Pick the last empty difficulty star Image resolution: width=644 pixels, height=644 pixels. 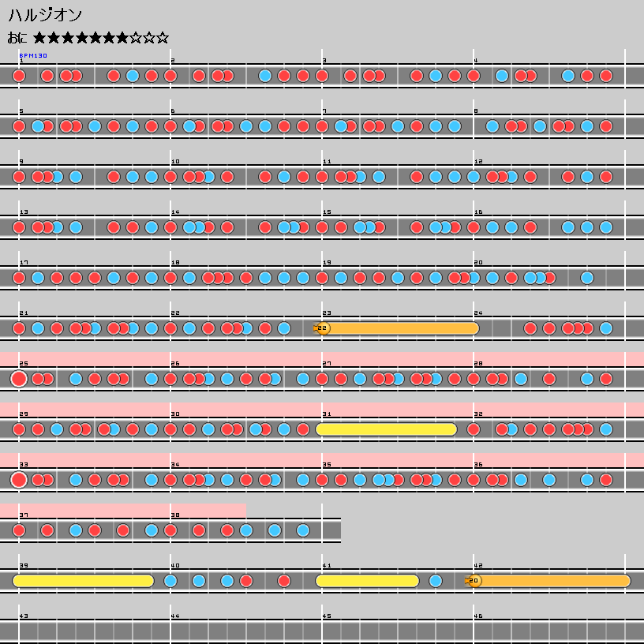click(x=162, y=38)
